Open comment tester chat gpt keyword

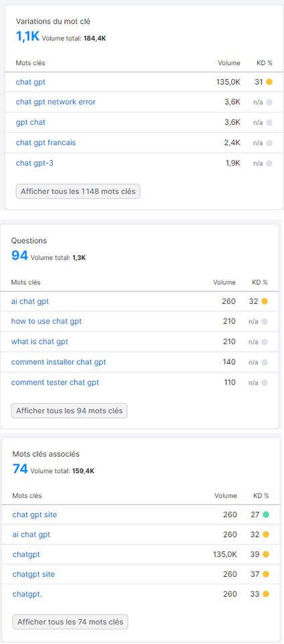[x=55, y=382]
